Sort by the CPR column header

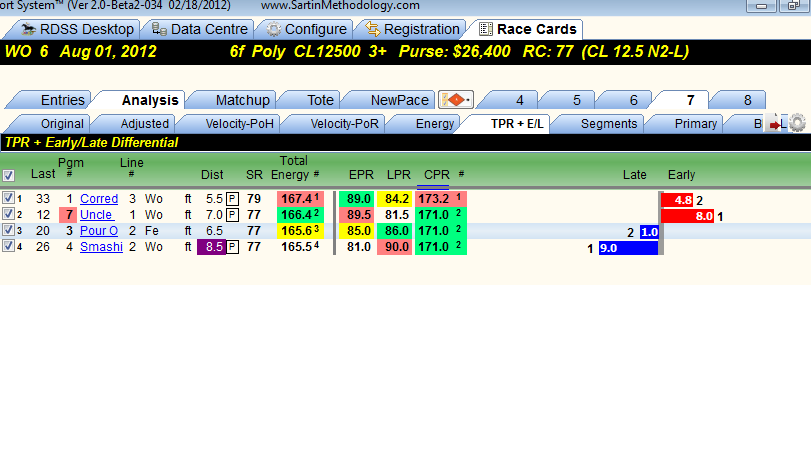tap(437, 175)
